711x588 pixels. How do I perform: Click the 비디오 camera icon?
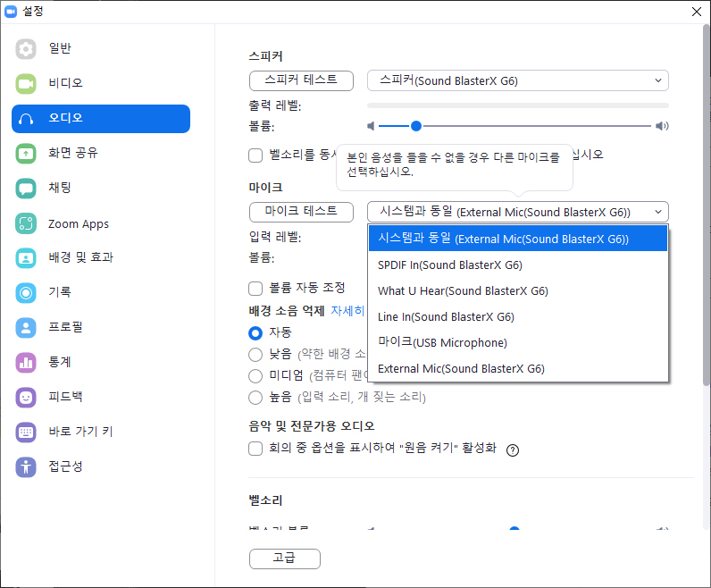click(x=26, y=83)
